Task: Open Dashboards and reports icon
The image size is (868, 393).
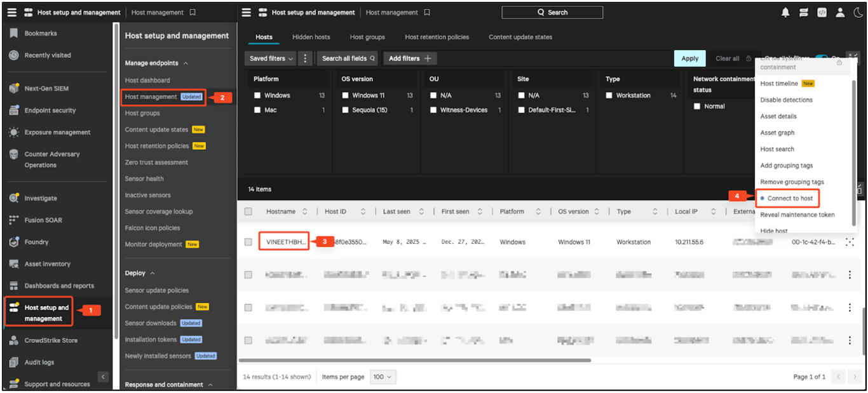Action: 14,286
